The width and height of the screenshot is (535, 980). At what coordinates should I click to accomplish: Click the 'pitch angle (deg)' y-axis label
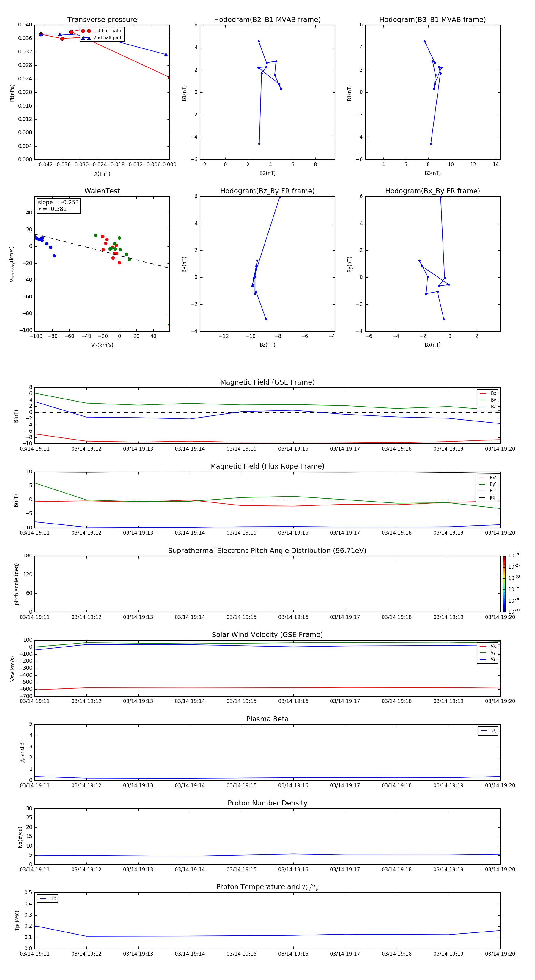(16, 584)
